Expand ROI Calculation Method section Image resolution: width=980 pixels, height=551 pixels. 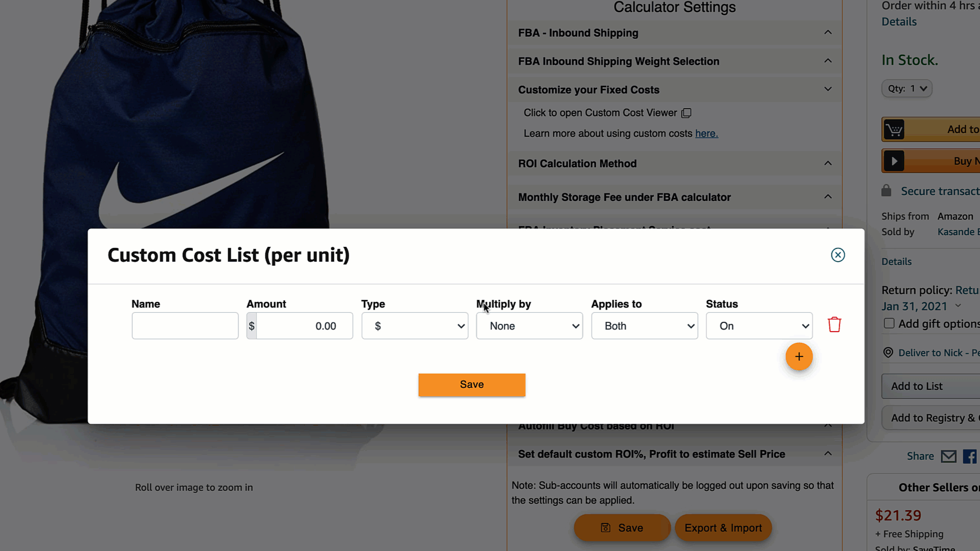click(x=827, y=163)
